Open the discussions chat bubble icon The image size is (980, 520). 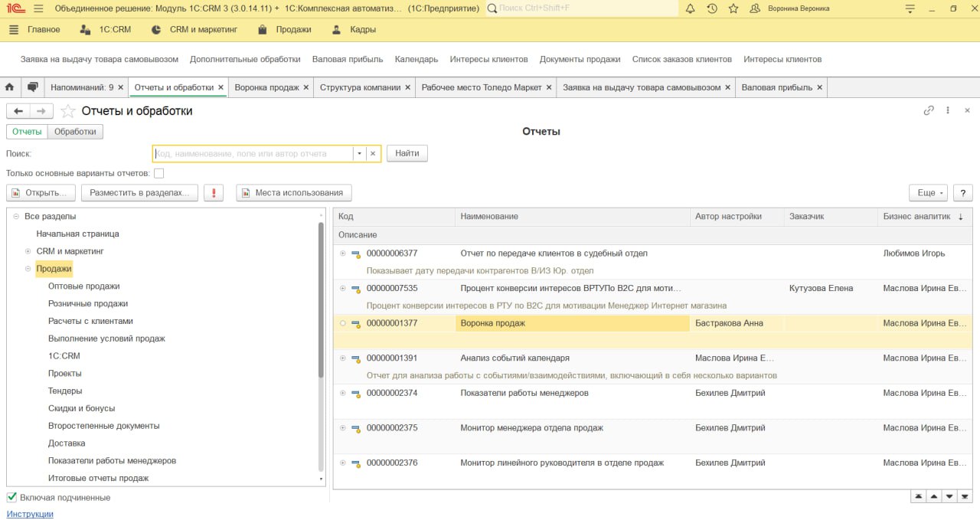[x=33, y=87]
